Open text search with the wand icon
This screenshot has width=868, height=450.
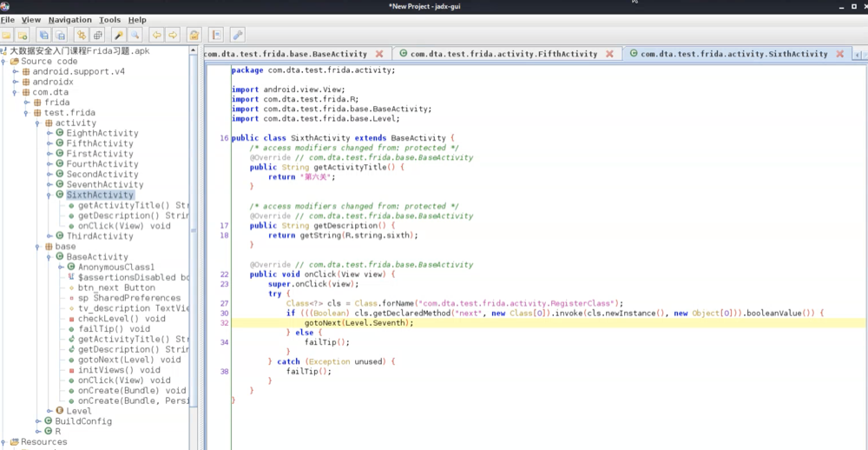118,36
